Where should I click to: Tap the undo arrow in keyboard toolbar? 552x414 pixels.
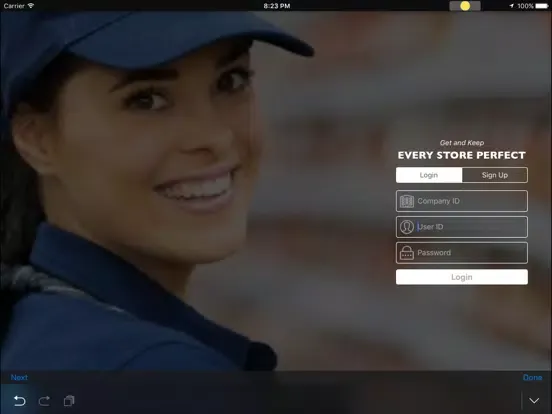(19, 401)
